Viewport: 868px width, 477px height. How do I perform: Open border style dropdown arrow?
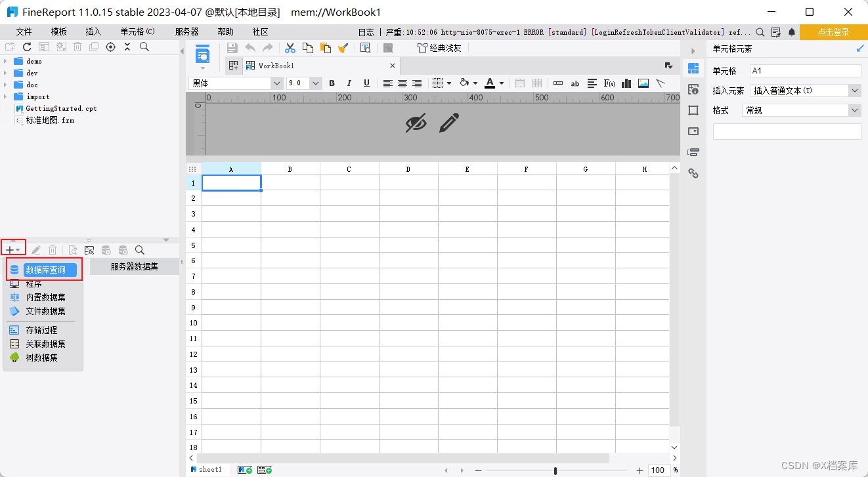point(449,83)
